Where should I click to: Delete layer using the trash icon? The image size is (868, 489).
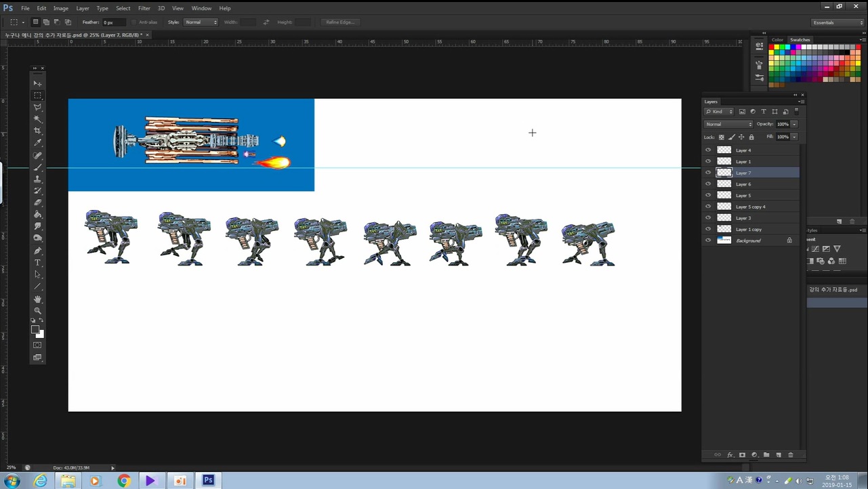pos(790,455)
